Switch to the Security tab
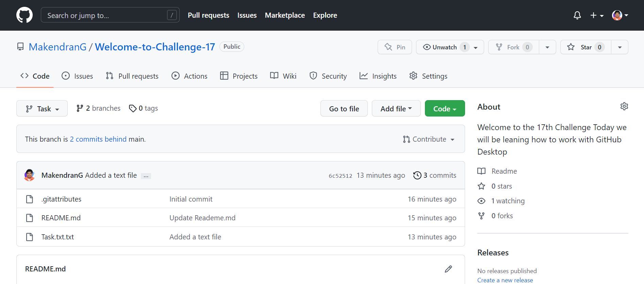This screenshot has width=644, height=284. [x=328, y=76]
